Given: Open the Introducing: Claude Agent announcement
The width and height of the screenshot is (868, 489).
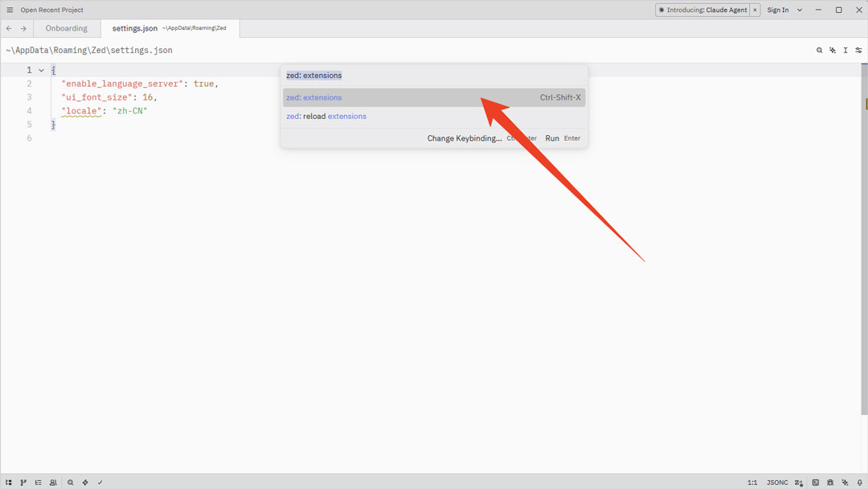Looking at the screenshot, I should point(703,10).
